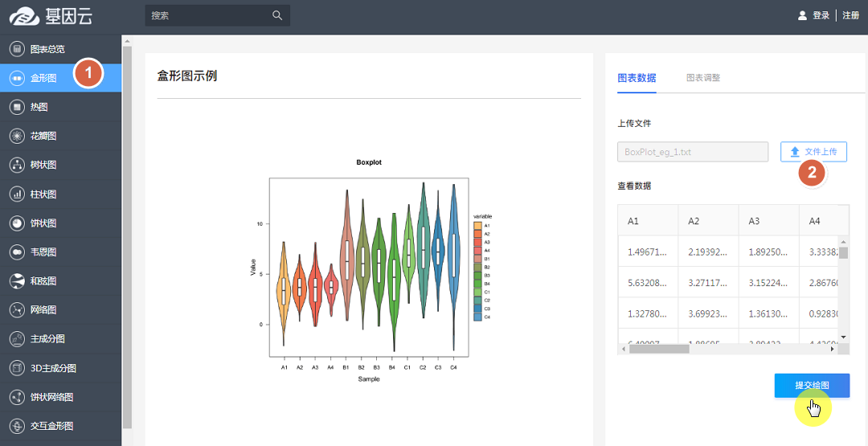Click the 登录 login link
Viewport: 868px width, 446px height.
point(821,15)
